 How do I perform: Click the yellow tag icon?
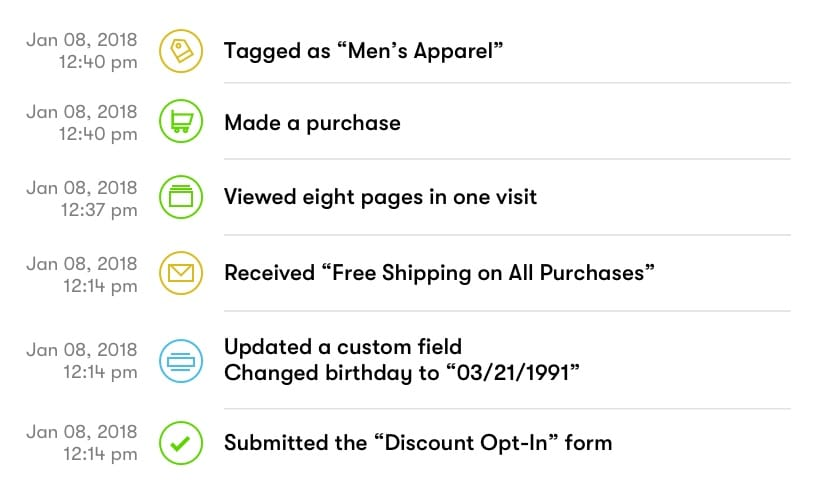coord(181,50)
